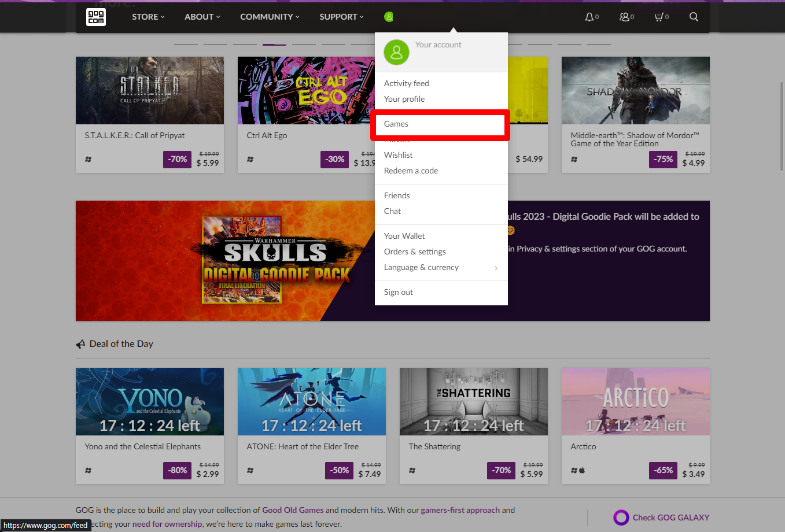Click the Check GOG GALAXY link

(x=670, y=518)
